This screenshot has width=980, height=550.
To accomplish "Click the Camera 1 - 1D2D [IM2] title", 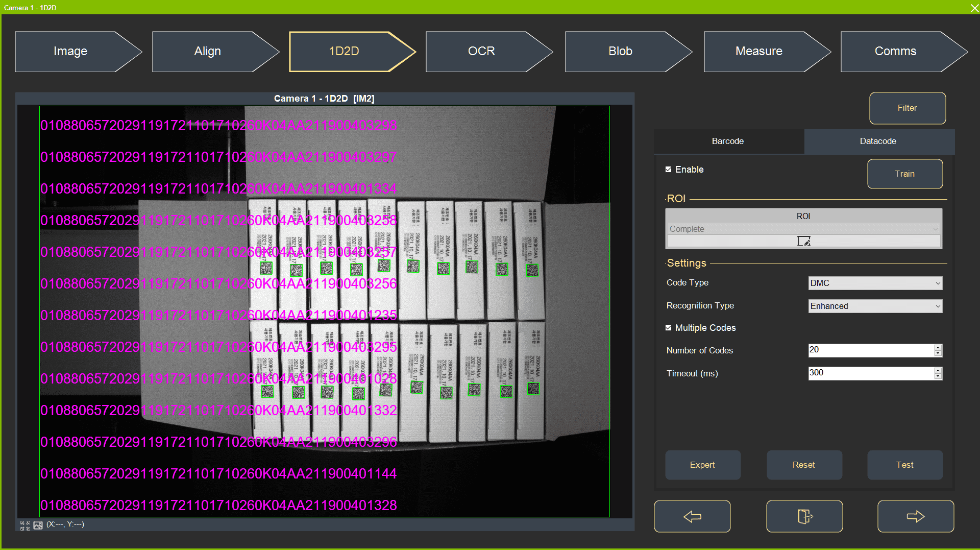I will (324, 99).
